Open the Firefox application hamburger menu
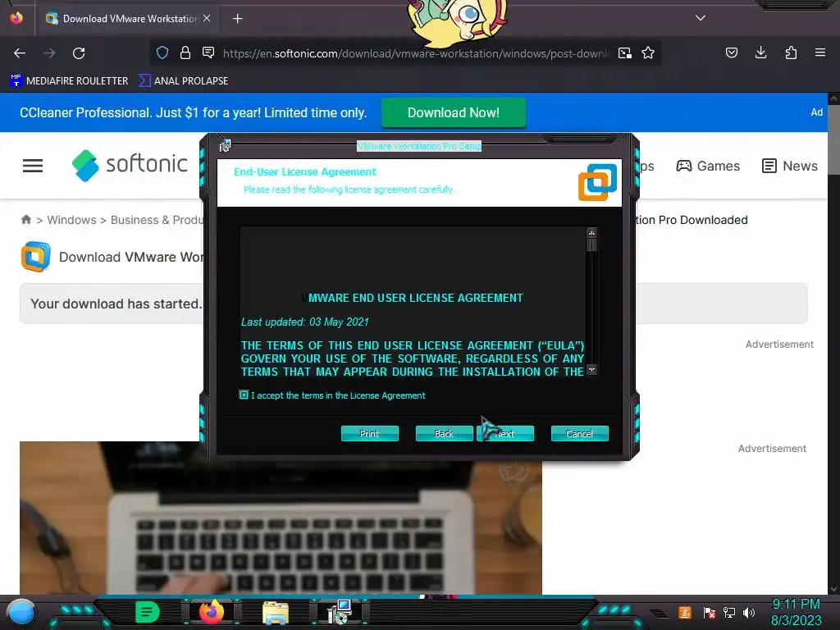Viewport: 840px width, 630px height. click(820, 52)
